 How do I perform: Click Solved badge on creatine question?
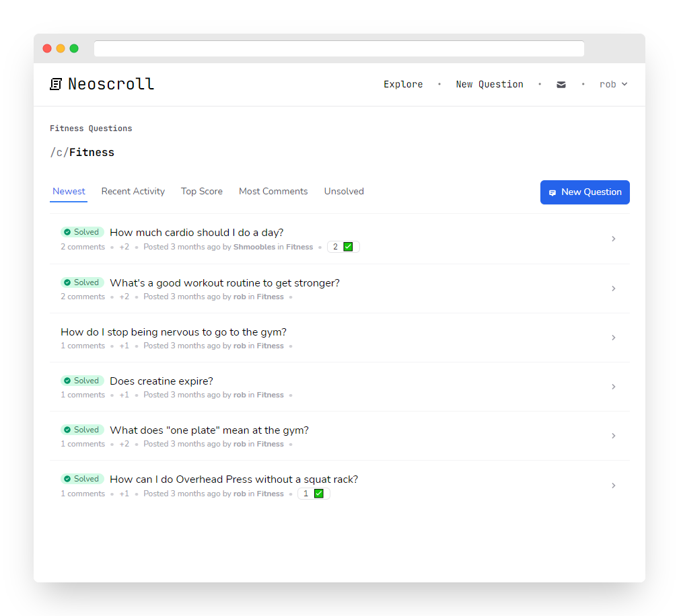[x=82, y=381]
